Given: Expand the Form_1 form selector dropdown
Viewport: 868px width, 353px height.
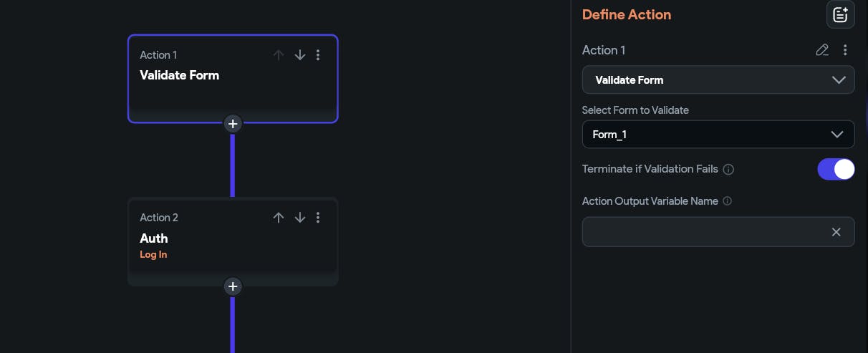Looking at the screenshot, I should pyautogui.click(x=718, y=135).
